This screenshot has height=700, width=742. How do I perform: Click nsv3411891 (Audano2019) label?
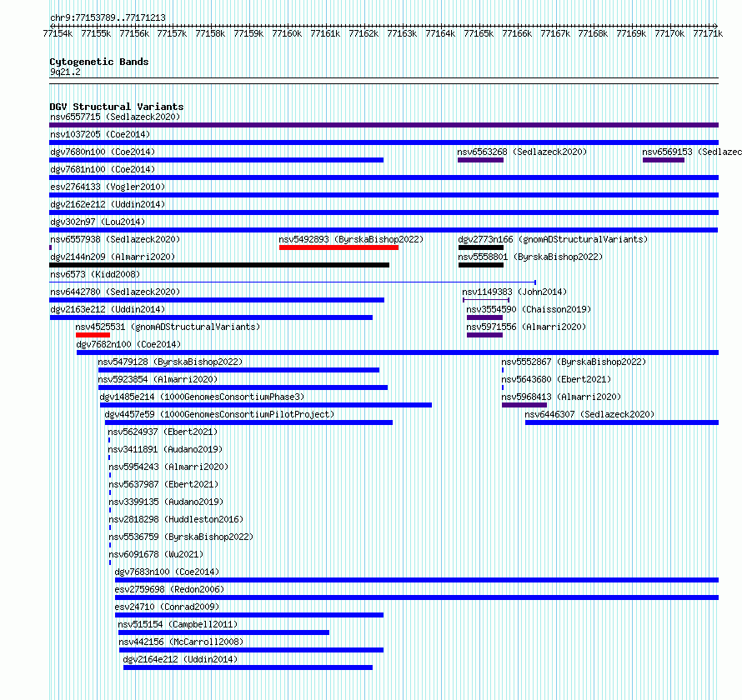point(166,449)
